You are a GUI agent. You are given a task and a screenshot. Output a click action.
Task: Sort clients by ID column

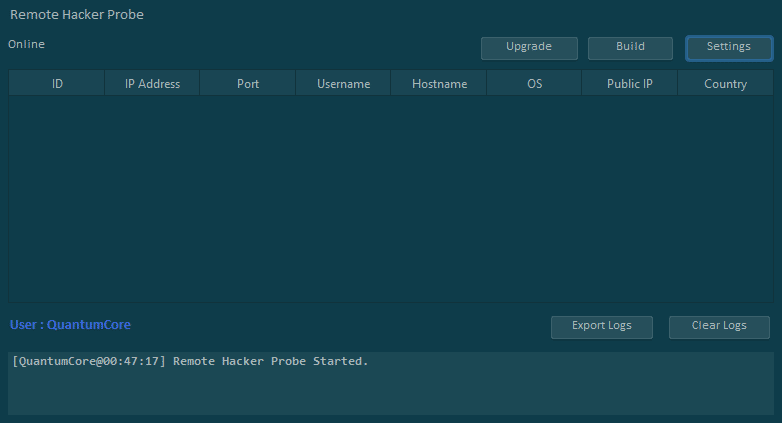pos(57,84)
